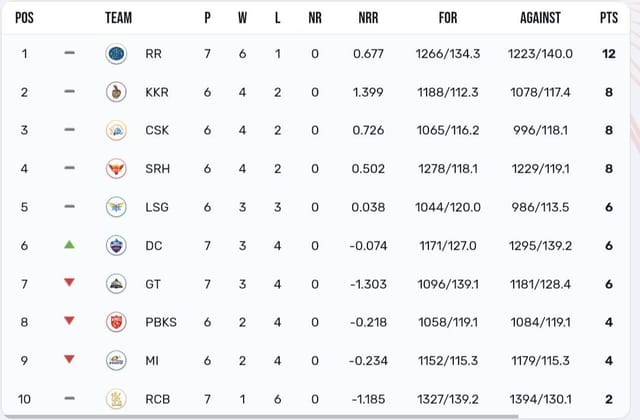Open the RR team name link
Viewport: 640px width, 420px height.
point(153,54)
